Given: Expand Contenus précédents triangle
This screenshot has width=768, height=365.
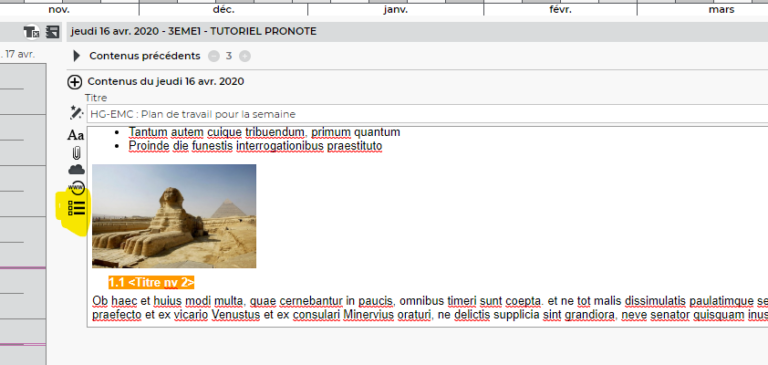Looking at the screenshot, I should tap(76, 56).
